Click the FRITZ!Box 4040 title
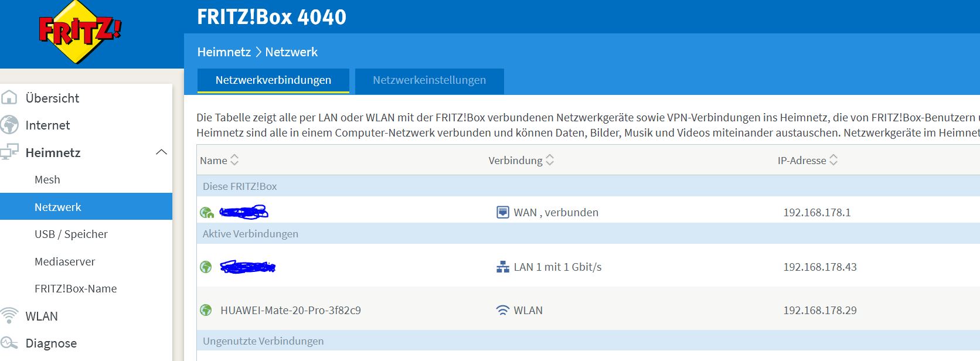 (x=271, y=17)
